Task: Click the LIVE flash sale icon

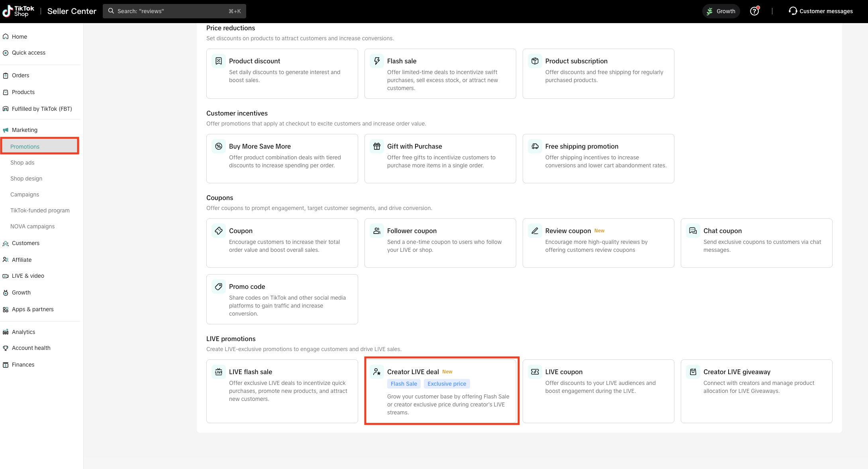Action: pyautogui.click(x=218, y=372)
